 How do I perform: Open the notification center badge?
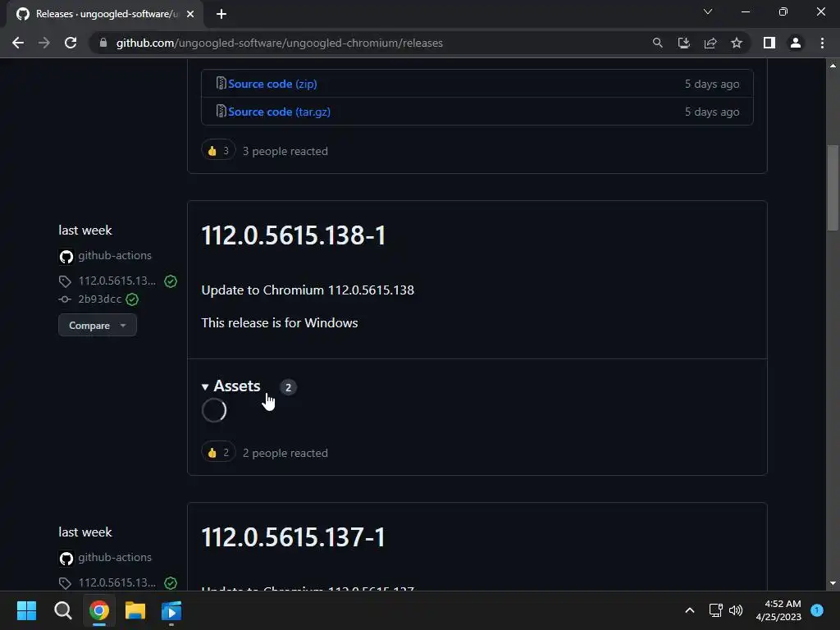pyautogui.click(x=817, y=609)
